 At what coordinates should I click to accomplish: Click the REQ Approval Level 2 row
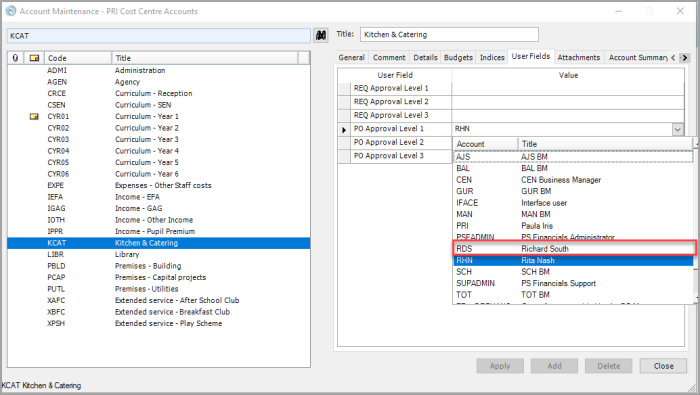pos(511,102)
